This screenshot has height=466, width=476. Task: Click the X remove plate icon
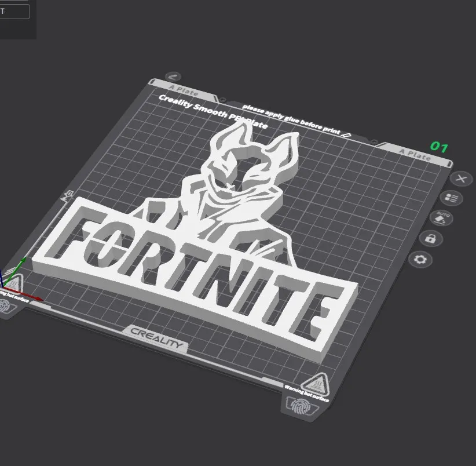(461, 179)
